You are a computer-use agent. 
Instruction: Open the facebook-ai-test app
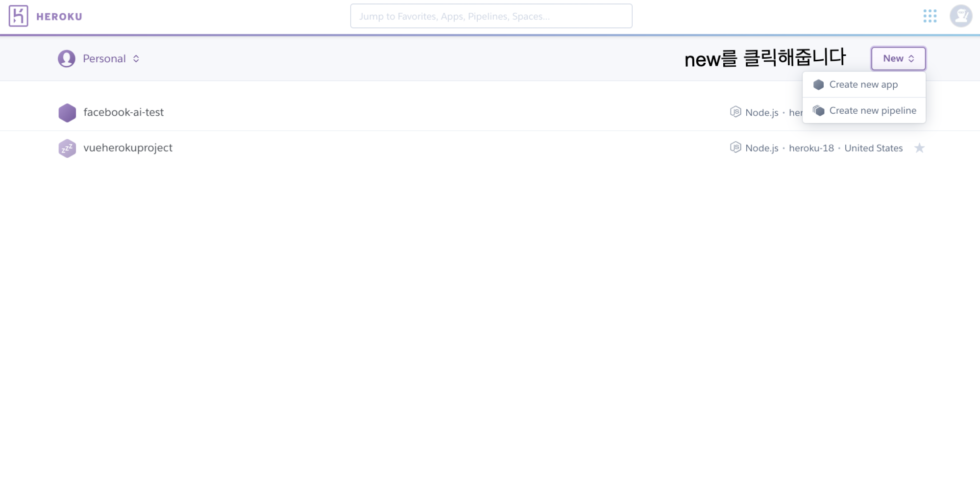[123, 112]
